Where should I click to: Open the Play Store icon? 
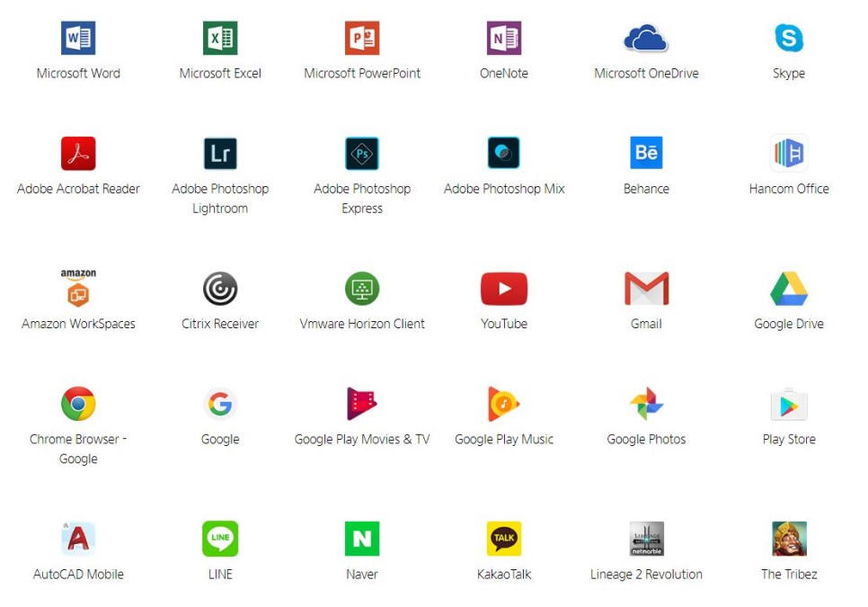point(789,405)
